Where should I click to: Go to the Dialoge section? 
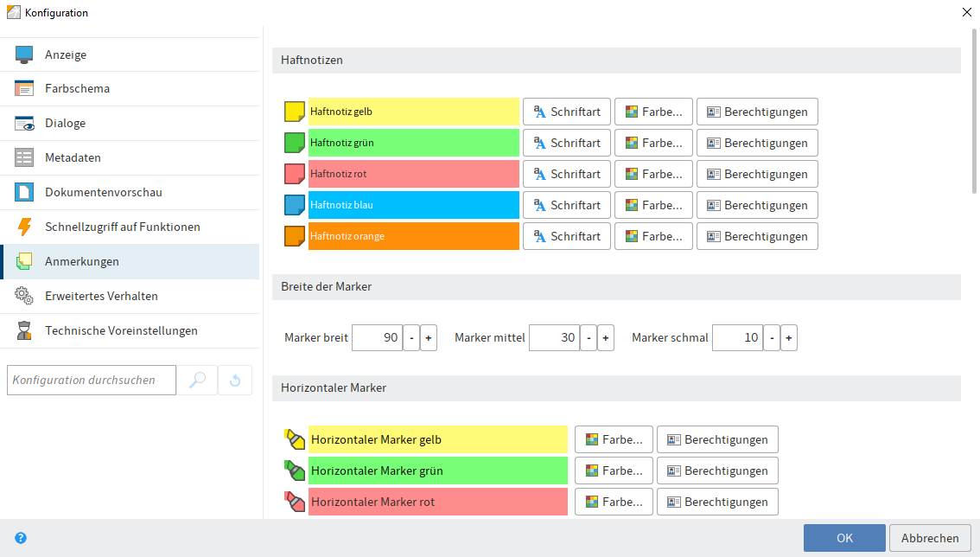[x=130, y=124]
